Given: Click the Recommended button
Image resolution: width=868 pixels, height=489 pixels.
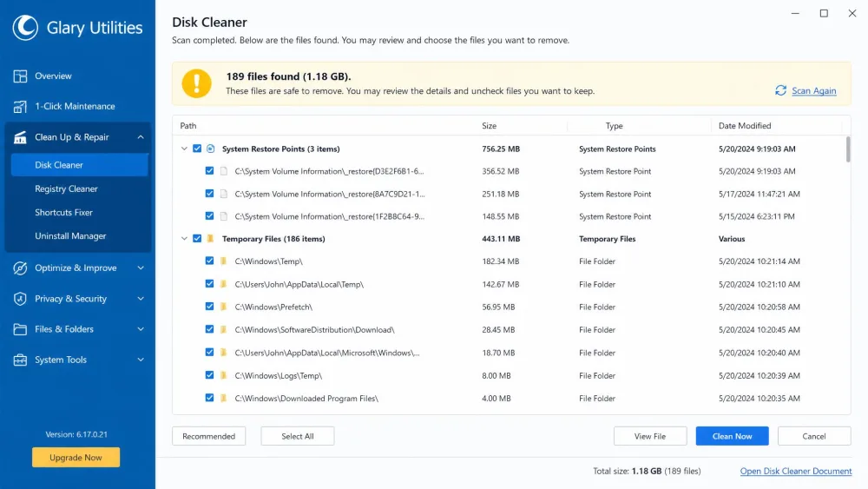Looking at the screenshot, I should coord(208,436).
